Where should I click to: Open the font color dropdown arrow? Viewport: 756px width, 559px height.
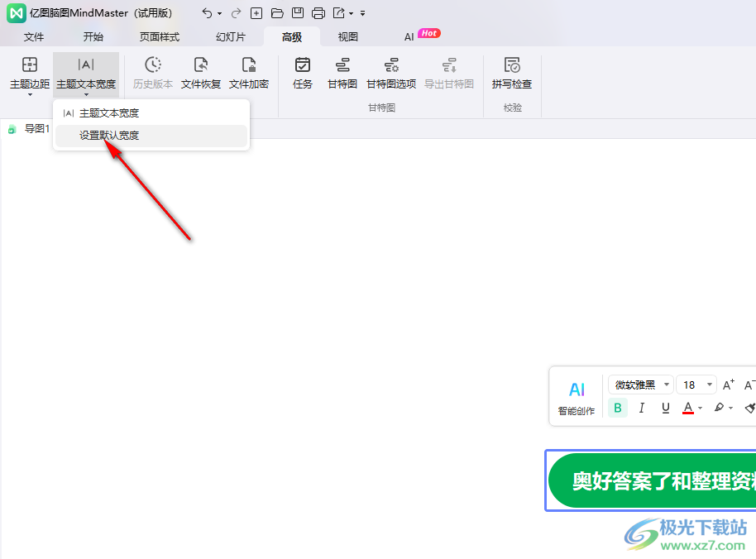click(700, 408)
